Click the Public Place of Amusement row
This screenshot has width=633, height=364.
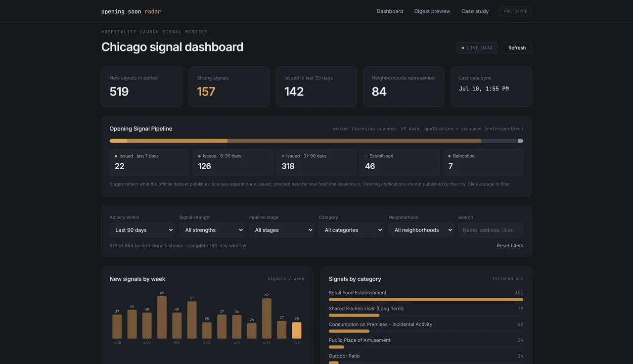426,343
